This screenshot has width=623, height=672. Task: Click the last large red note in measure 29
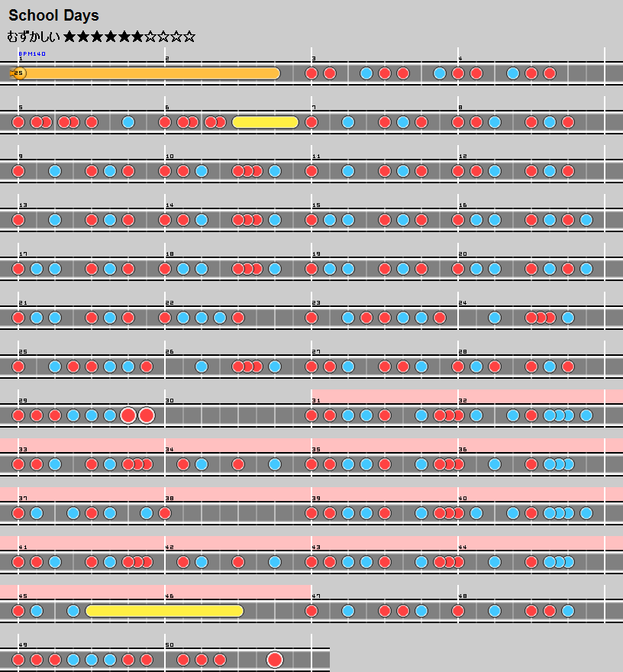[147, 415]
